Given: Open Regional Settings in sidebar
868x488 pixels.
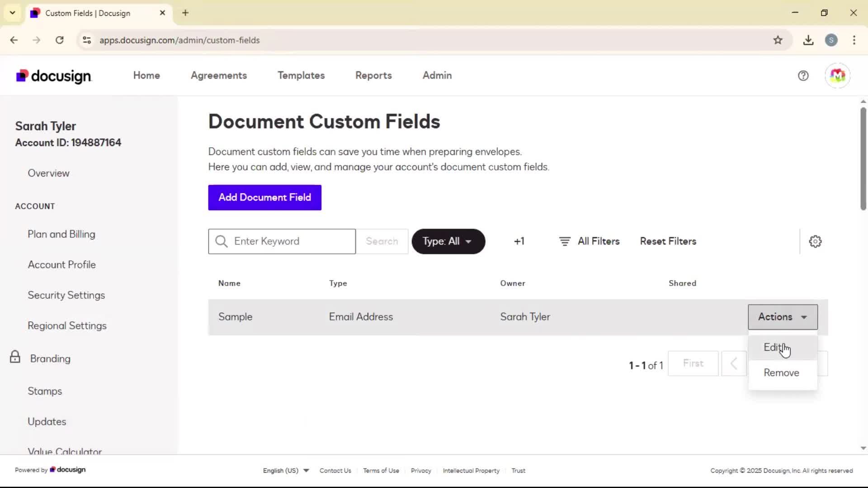Looking at the screenshot, I should [67, 326].
